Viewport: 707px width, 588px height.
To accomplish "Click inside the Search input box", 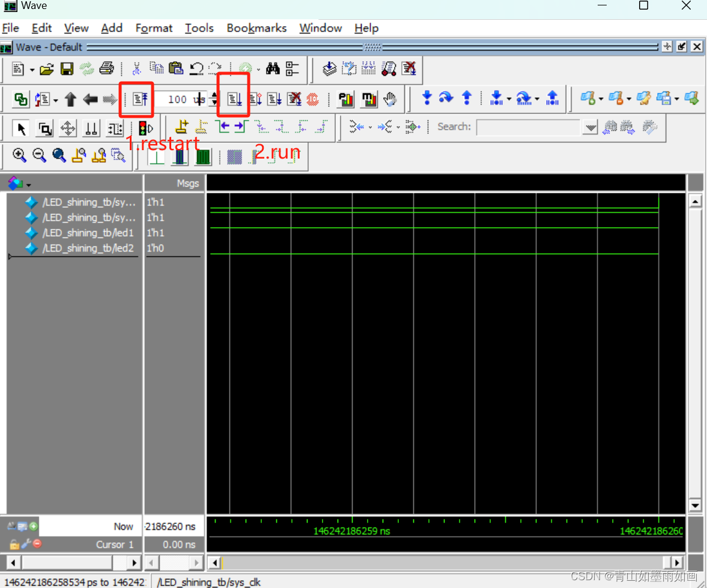I will 529,127.
